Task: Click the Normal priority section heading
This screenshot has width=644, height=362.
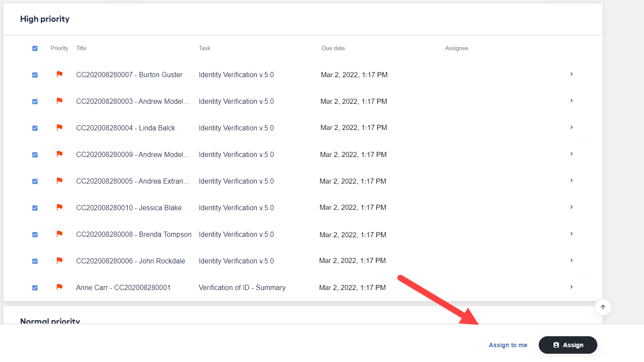Action: tap(50, 321)
